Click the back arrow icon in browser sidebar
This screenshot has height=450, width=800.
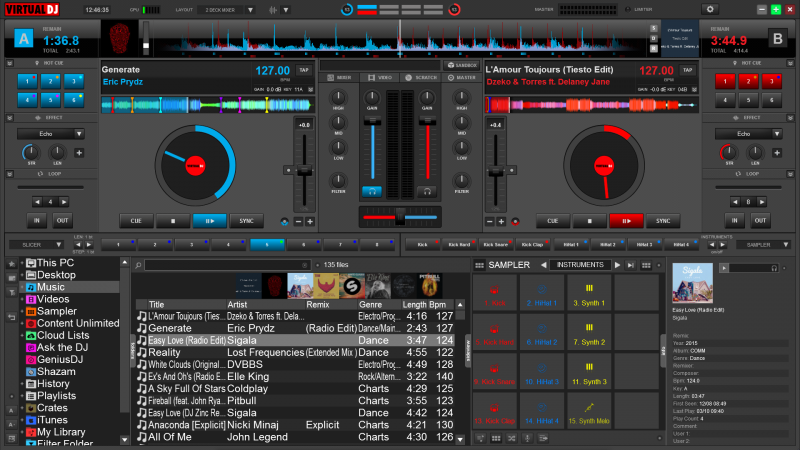pos(11,317)
